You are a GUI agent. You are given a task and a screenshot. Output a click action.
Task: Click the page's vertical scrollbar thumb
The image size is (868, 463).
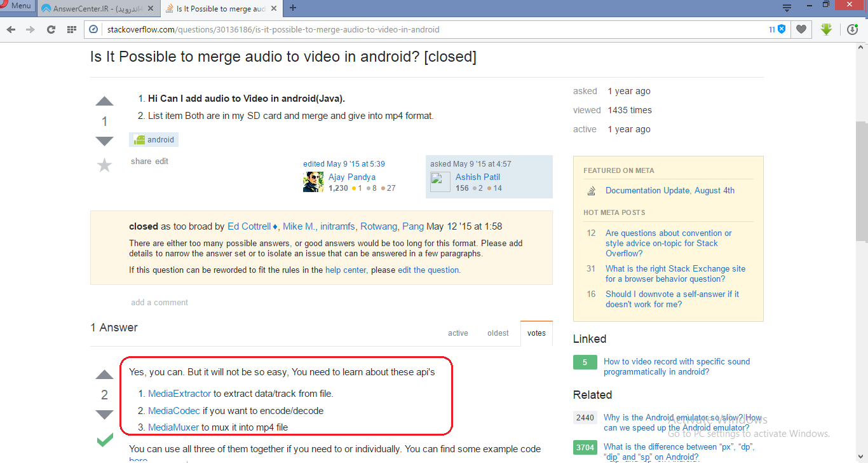861,181
